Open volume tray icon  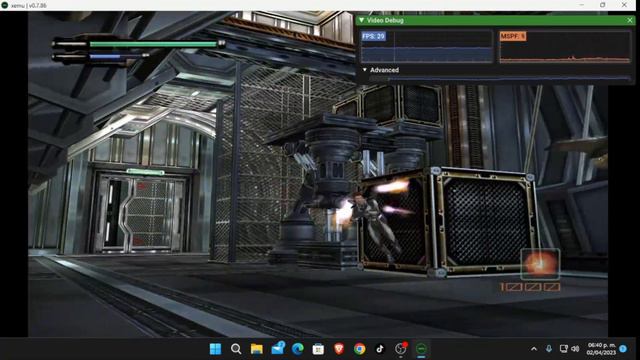click(575, 349)
